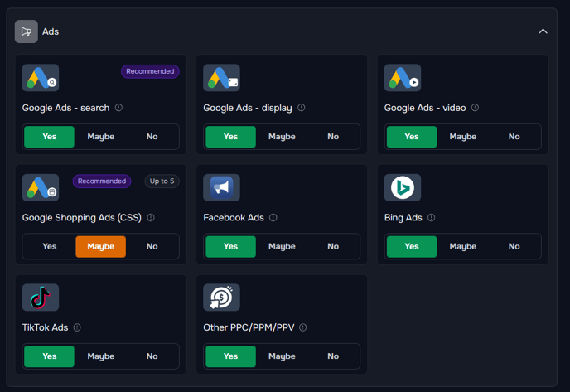570x392 pixels.
Task: Click the Google Ads search logo icon
Action: (41, 78)
